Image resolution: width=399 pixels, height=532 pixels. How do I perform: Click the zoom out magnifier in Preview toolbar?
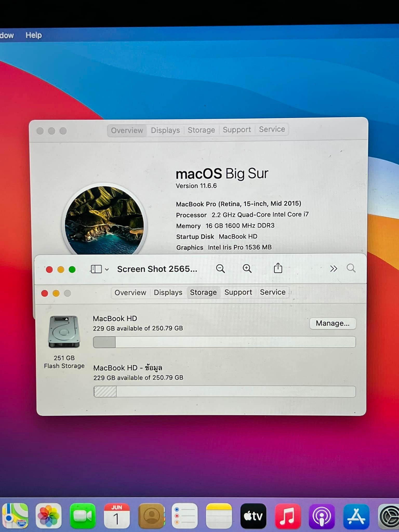point(220,268)
